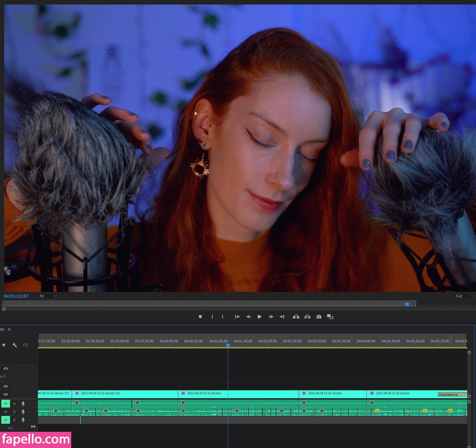This screenshot has width=476, height=448.
Task: Click the Go to In point icon
Action: 237,316
